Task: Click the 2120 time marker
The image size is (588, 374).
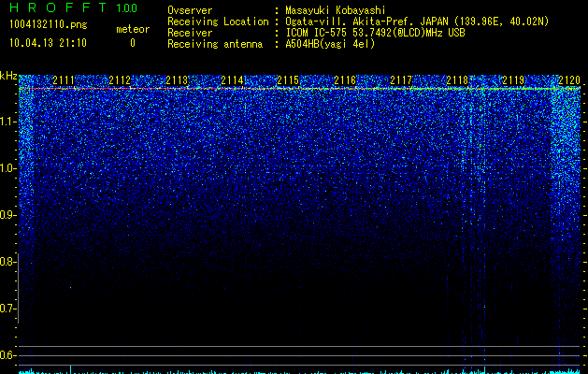Action: 569,79
